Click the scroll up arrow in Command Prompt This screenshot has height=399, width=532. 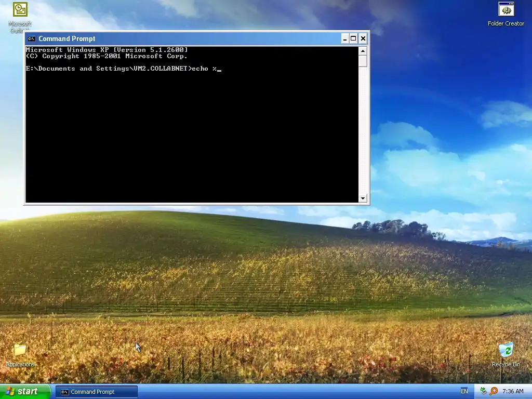point(363,51)
